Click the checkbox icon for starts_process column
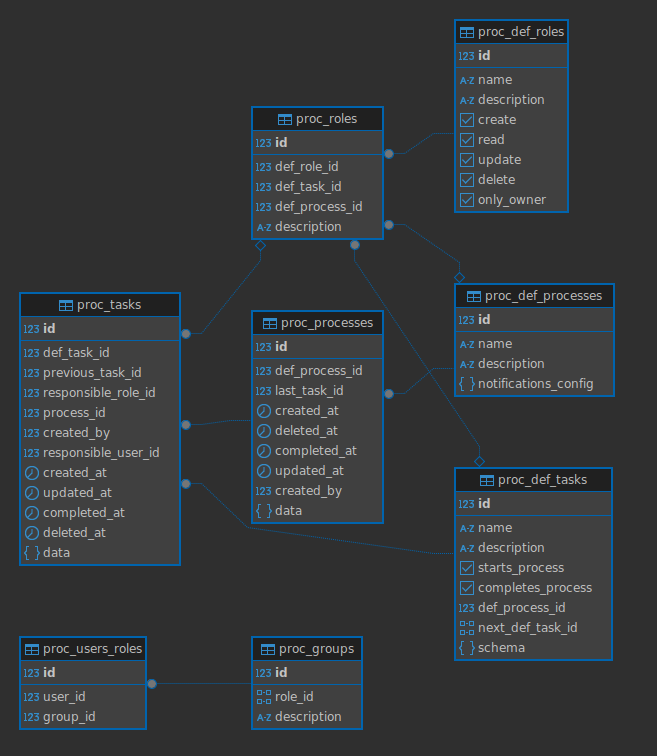 point(467,568)
